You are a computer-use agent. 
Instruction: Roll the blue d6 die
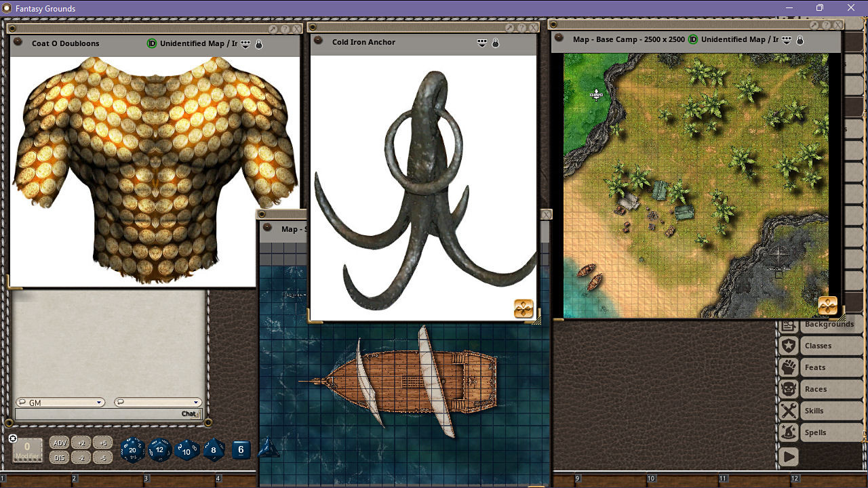click(x=241, y=449)
